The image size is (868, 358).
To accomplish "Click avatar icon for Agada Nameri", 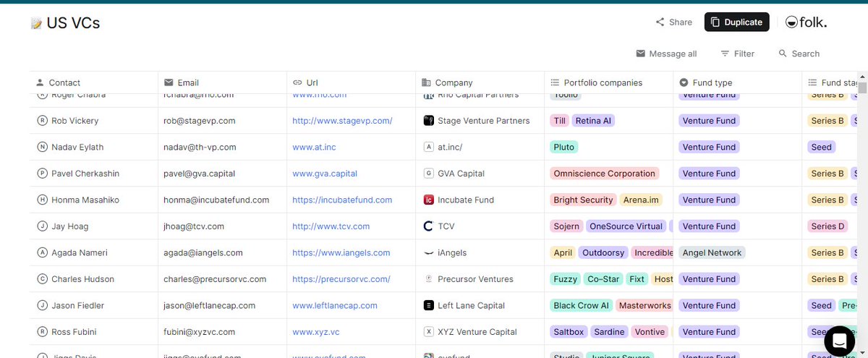I will pyautogui.click(x=41, y=252).
